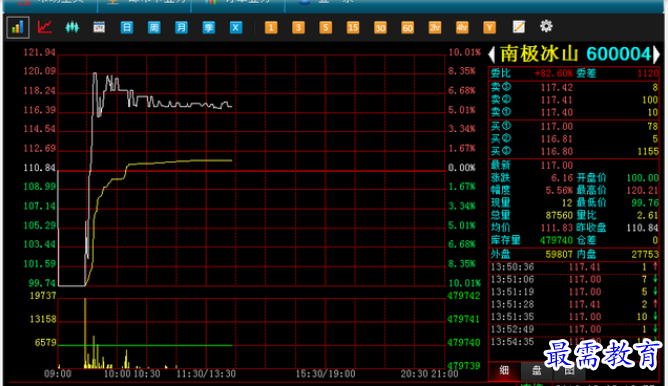Click the opening price value 100.00
668x386 pixels.
pos(642,178)
